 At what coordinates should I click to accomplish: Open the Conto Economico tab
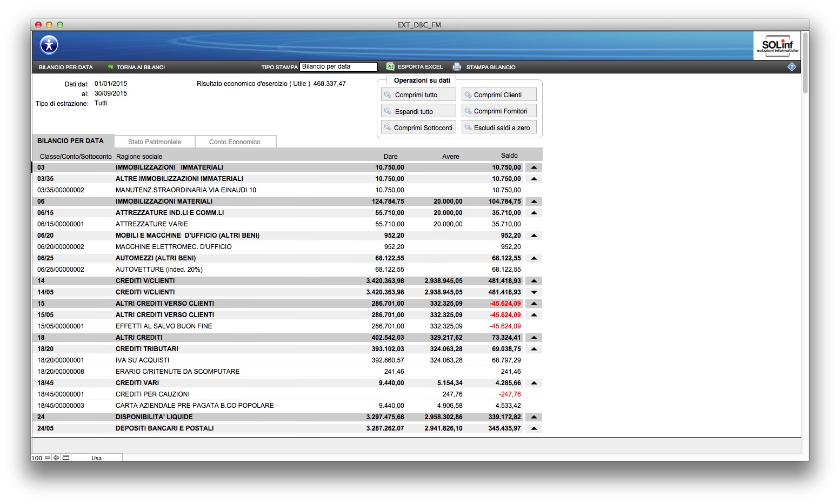[x=235, y=142]
